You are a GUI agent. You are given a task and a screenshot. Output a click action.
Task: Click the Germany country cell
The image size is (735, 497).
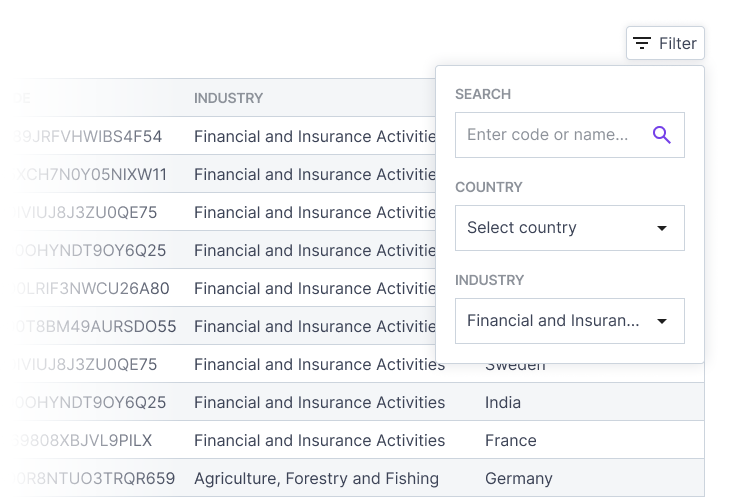pyautogui.click(x=519, y=478)
